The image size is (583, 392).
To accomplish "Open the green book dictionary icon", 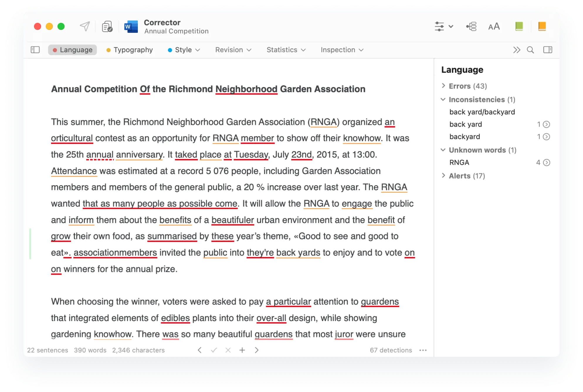I will point(519,26).
